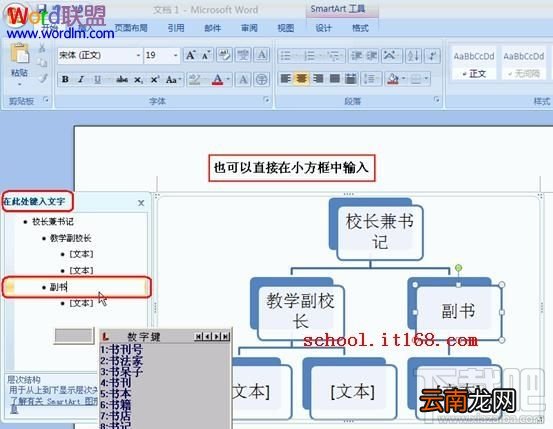Click the Phonetic Guide icon

tap(243, 55)
